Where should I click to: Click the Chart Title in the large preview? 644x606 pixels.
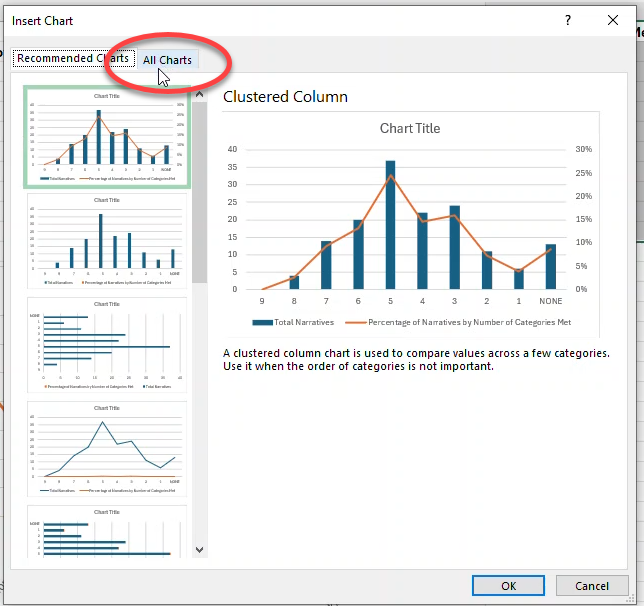pyautogui.click(x=410, y=128)
